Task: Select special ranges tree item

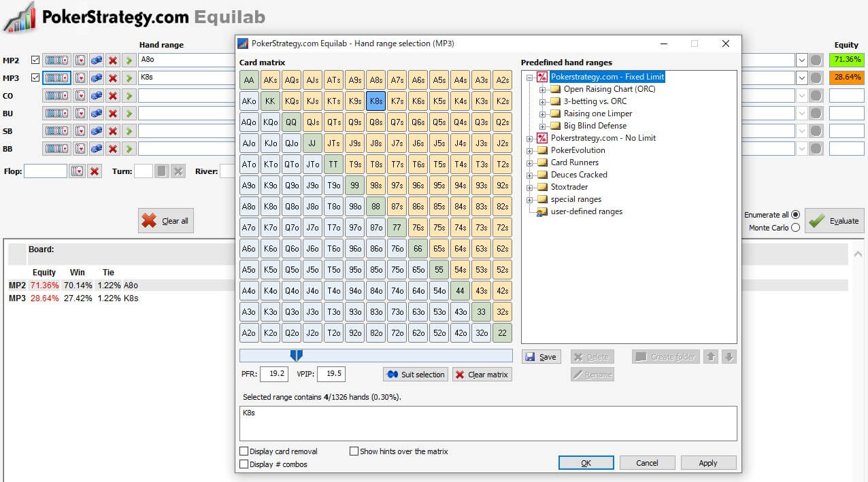Action: coord(576,199)
